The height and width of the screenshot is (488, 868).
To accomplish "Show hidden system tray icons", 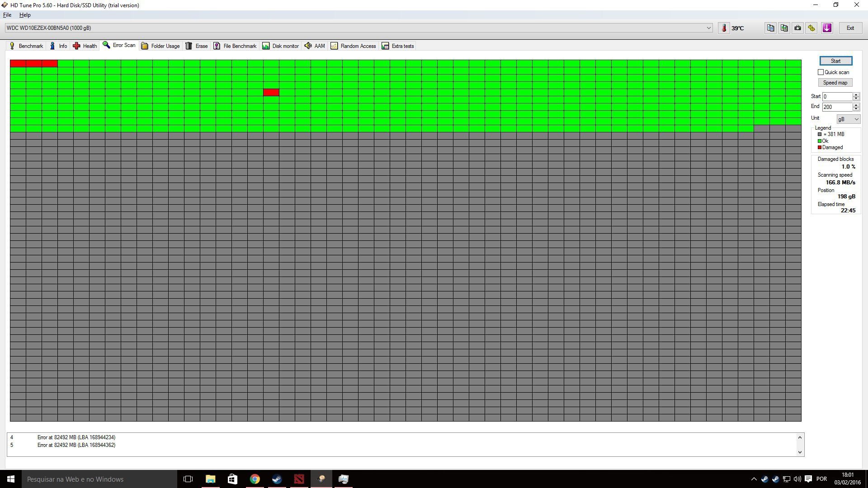I will 754,479.
